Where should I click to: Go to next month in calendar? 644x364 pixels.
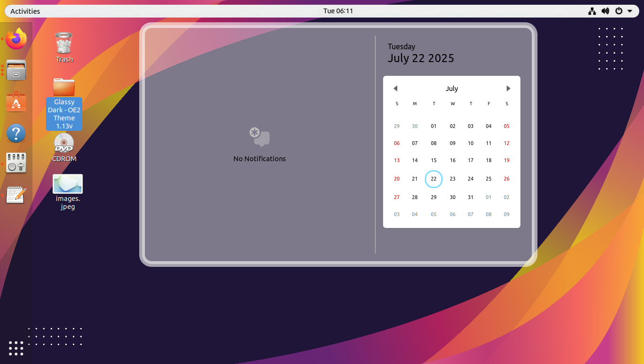click(x=508, y=89)
